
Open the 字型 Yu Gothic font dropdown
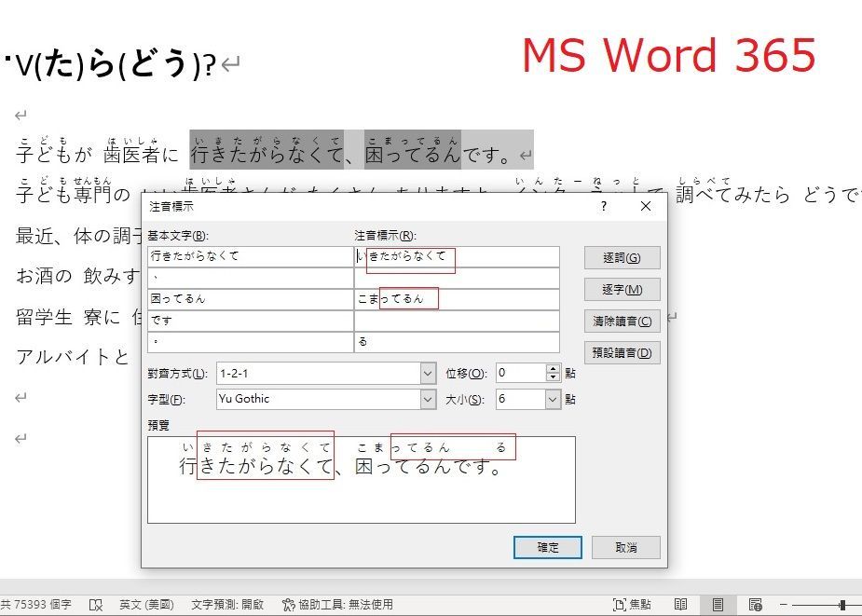point(429,399)
